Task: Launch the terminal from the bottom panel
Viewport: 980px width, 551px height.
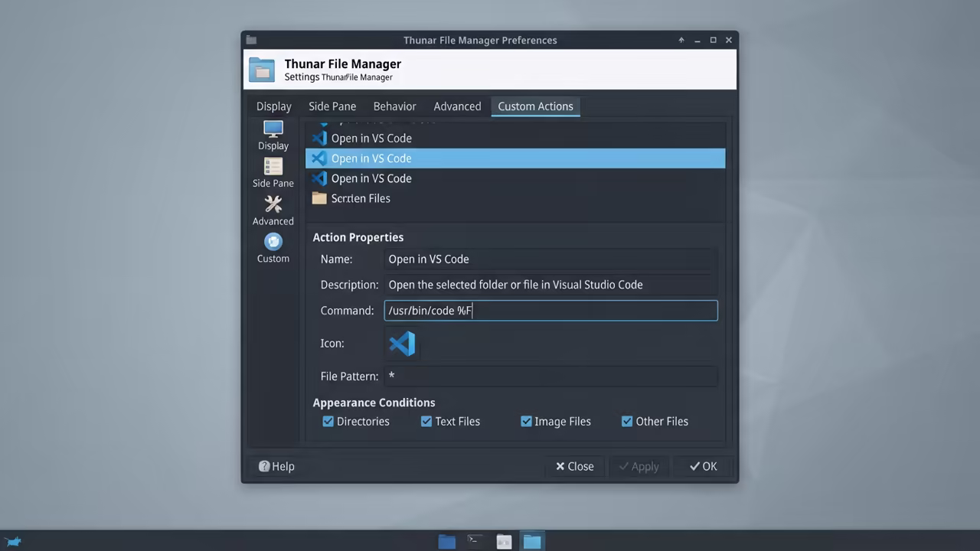Action: [475, 541]
